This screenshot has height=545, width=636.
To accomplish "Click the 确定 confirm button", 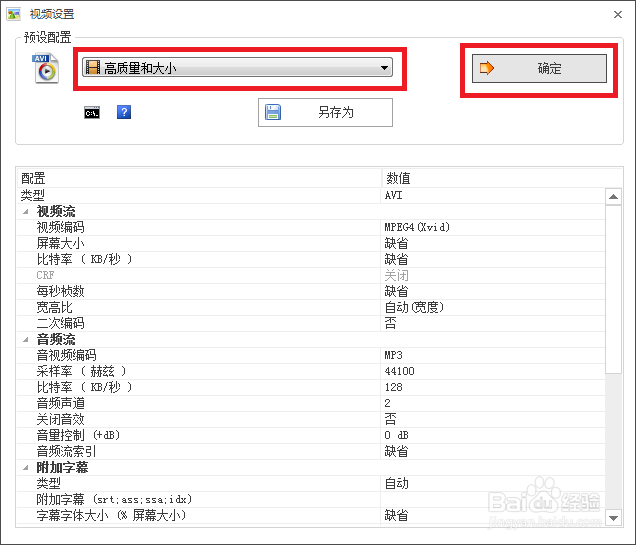I will [539, 68].
